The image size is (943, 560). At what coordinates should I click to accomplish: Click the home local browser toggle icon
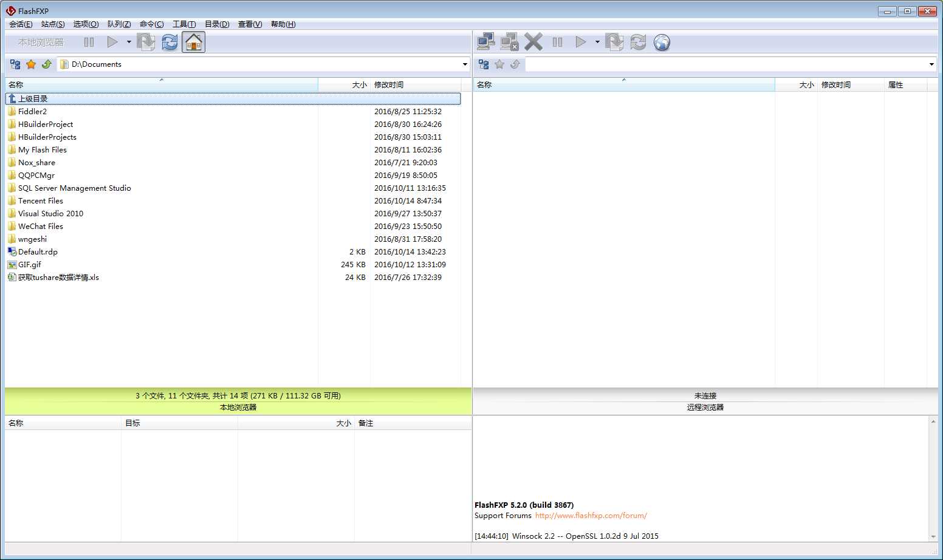[x=193, y=42]
